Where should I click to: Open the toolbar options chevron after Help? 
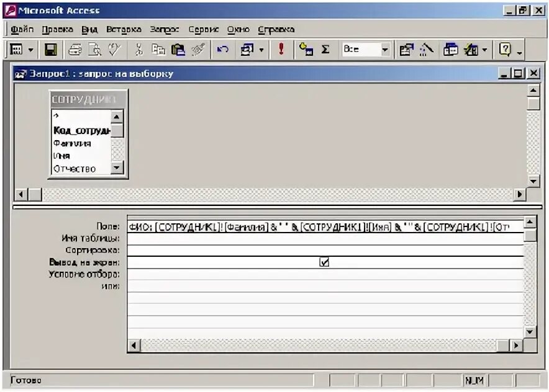pos(519,53)
